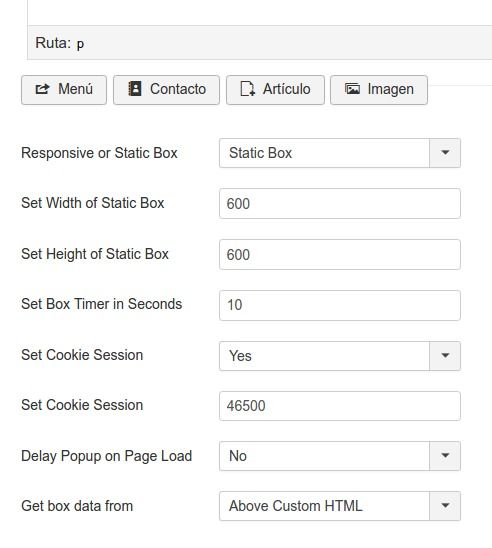Image resolution: width=492 pixels, height=548 pixels.
Task: Click the picture icon on Imagen button
Action: point(352,89)
